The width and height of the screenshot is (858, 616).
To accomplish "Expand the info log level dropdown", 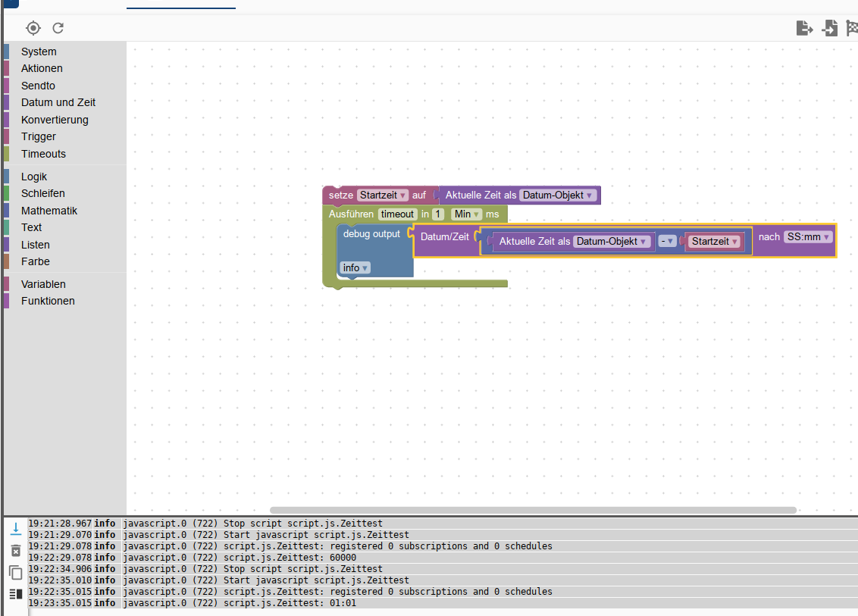I will [355, 268].
